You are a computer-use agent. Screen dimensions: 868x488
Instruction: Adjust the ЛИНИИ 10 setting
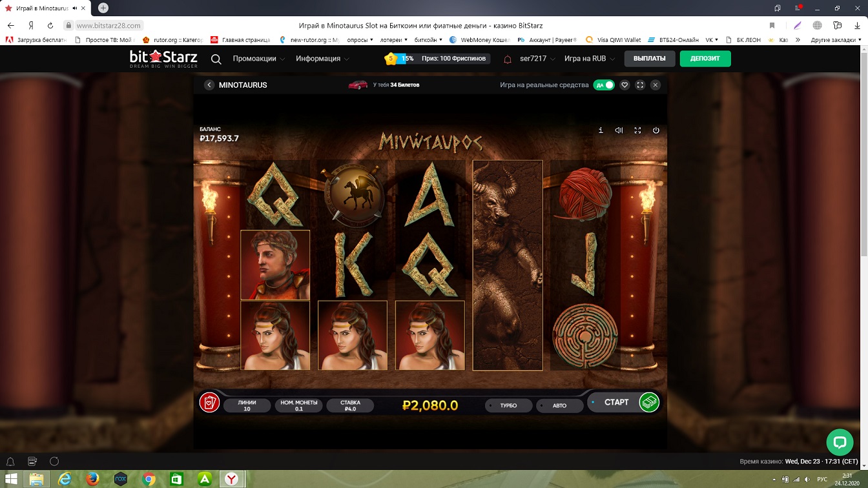click(x=247, y=405)
